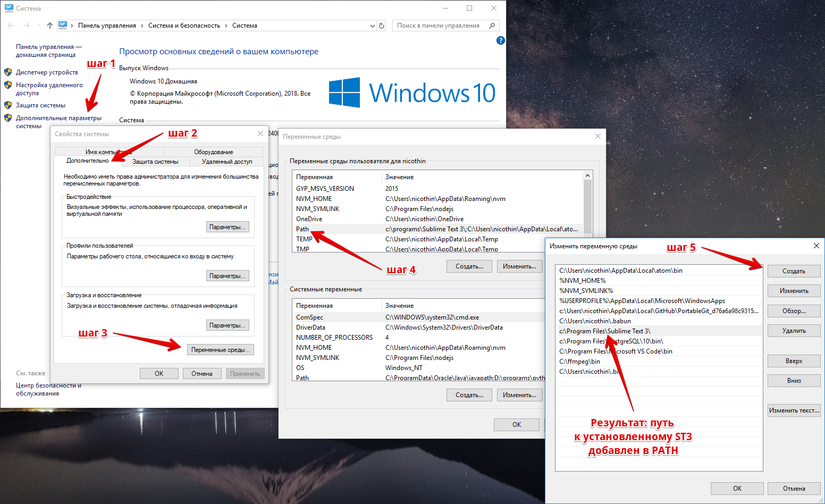Viewport: 825px width, 504px height.
Task: Click Обзор in the edit variable dialog
Action: pos(794,311)
